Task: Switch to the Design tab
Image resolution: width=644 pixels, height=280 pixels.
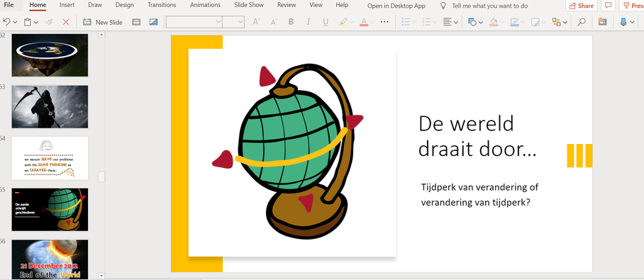Action: point(124,6)
